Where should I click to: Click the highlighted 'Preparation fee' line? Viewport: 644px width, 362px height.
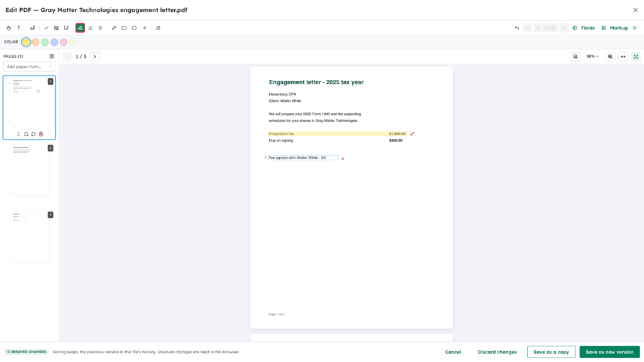(337, 134)
